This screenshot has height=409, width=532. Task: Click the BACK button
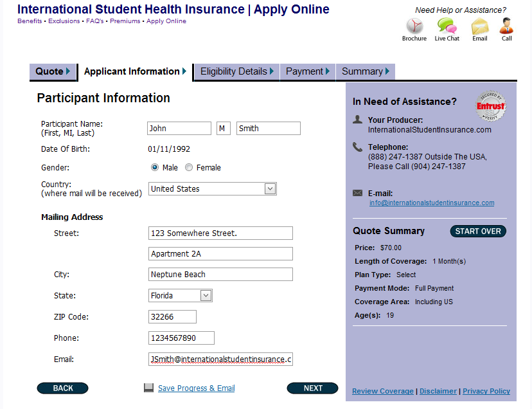click(x=63, y=388)
